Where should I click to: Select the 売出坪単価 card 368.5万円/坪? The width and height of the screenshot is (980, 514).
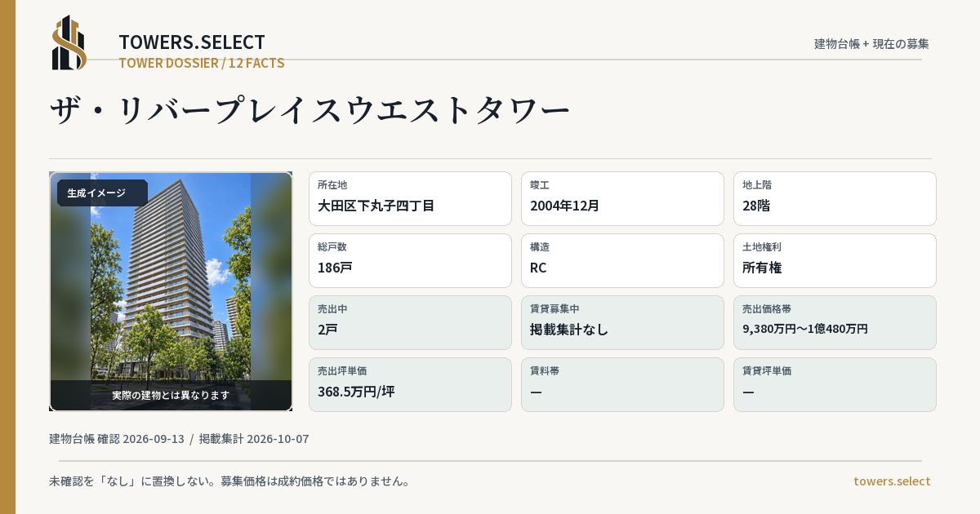410,384
